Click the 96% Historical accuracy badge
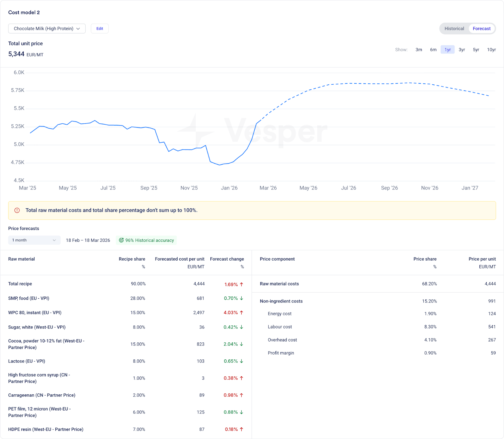This screenshot has height=439, width=504. coord(146,240)
